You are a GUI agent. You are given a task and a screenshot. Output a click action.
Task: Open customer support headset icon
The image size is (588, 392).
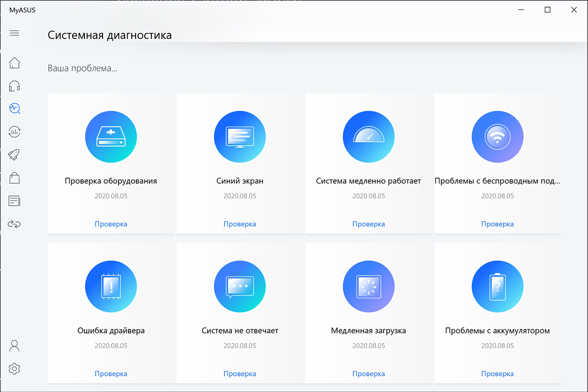(14, 86)
